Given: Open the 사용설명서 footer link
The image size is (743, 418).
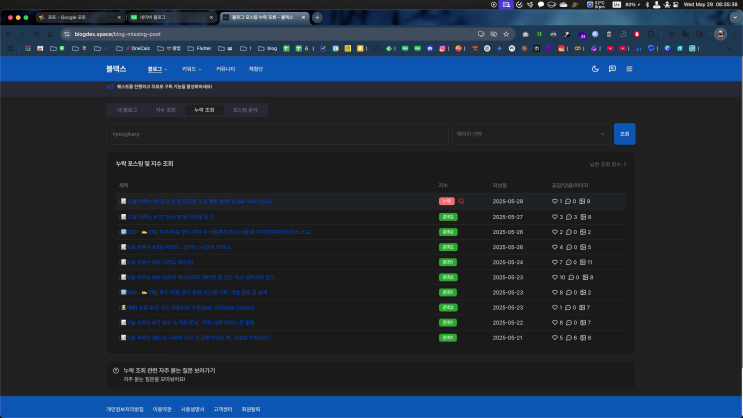Looking at the screenshot, I should (192, 409).
